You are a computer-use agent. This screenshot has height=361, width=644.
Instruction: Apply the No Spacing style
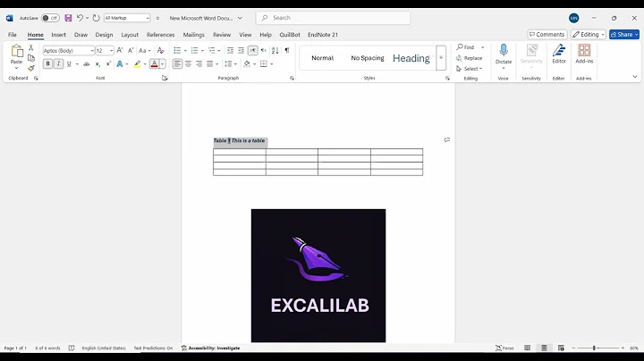(x=368, y=58)
